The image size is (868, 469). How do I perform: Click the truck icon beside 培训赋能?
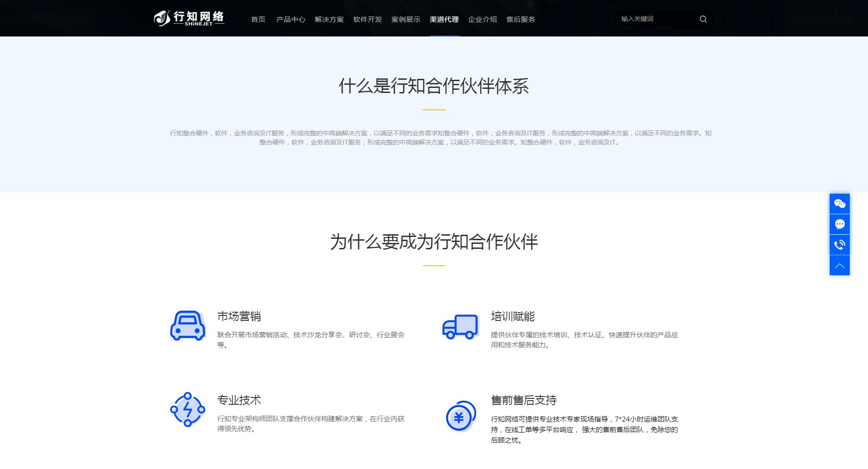click(460, 325)
